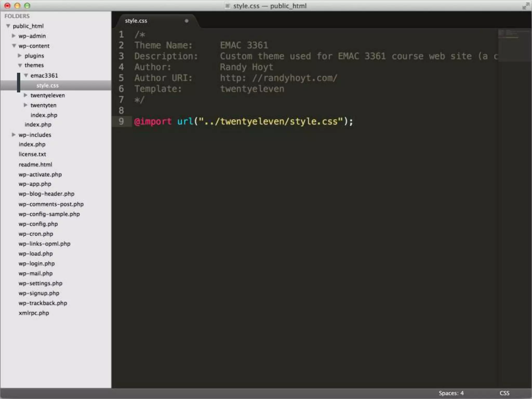This screenshot has width=532, height=399.
Task: Expand the twentyten folder
Action: coord(25,105)
